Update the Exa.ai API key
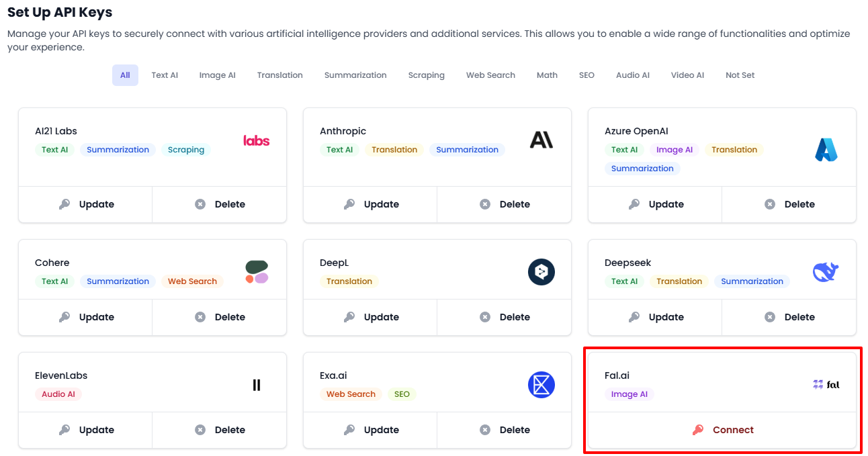868x456 pixels. coord(370,430)
